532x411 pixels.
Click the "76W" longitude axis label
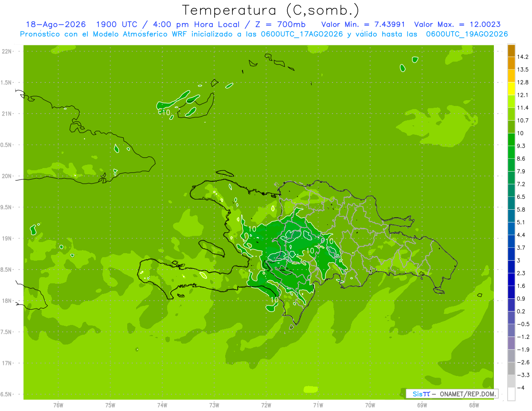tap(58, 405)
